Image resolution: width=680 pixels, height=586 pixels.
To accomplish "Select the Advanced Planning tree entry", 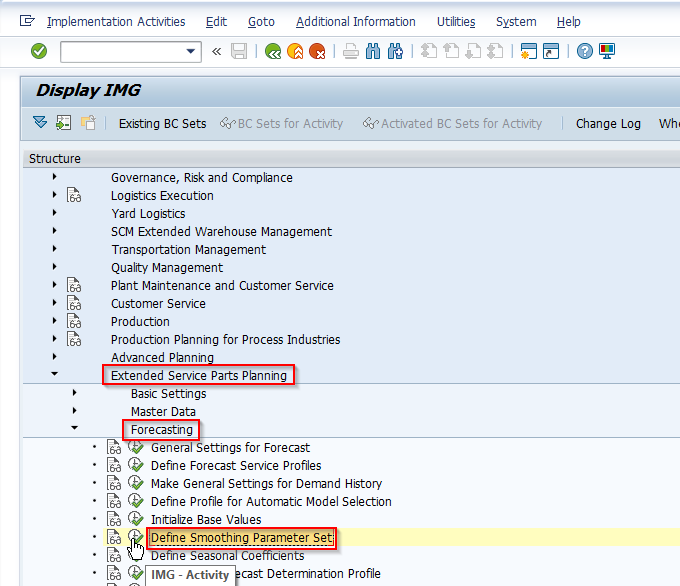I will 162,357.
